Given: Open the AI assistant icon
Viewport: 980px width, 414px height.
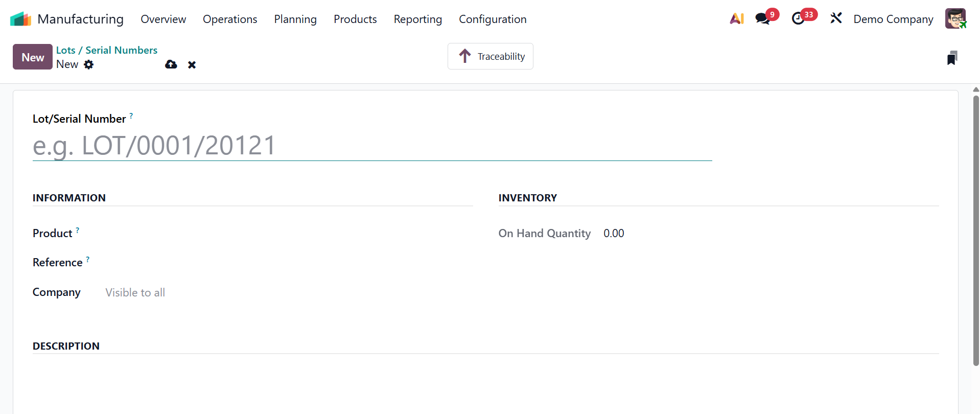Looking at the screenshot, I should pos(736,19).
